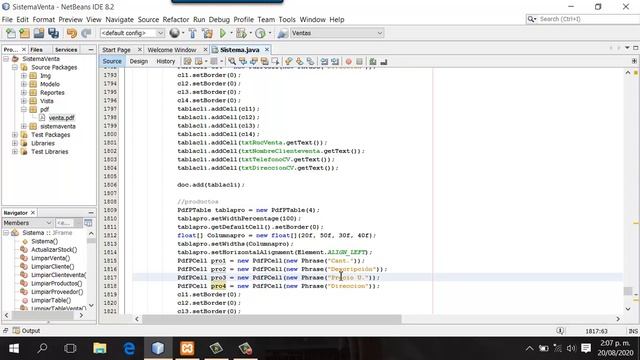Close the Navigator panel tab
The width and height of the screenshot is (640, 360).
click(33, 213)
